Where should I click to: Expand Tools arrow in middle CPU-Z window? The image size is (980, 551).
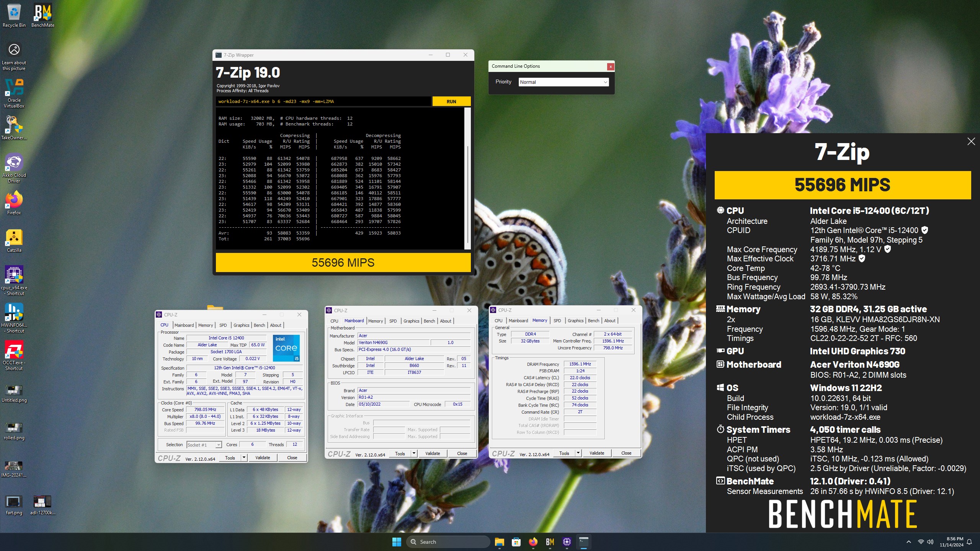[x=414, y=453]
